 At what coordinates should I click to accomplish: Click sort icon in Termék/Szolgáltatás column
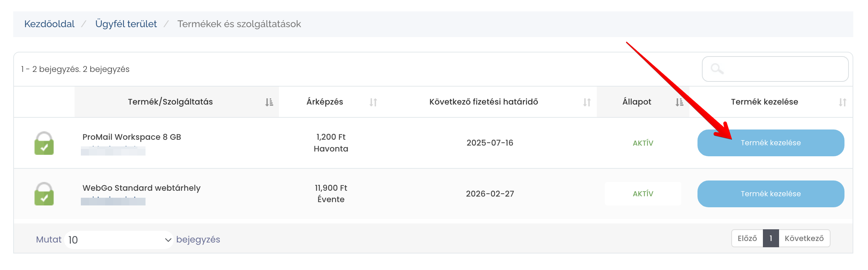[269, 102]
